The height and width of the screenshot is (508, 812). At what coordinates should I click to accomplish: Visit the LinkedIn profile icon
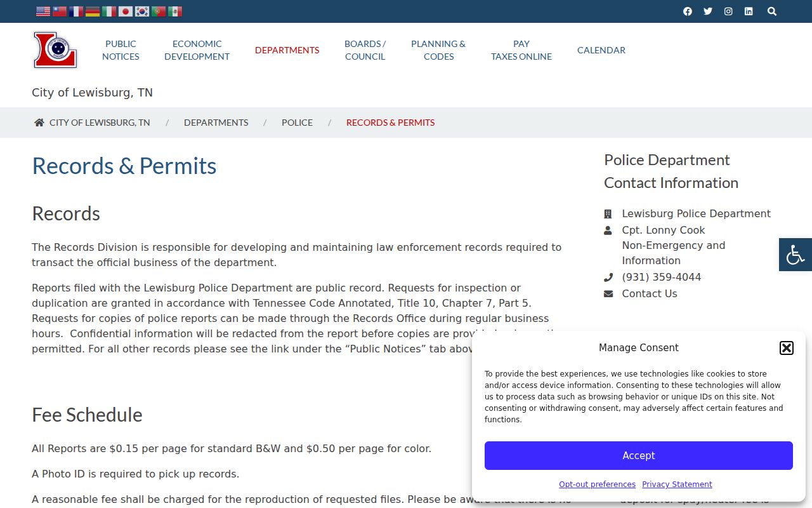click(x=749, y=11)
